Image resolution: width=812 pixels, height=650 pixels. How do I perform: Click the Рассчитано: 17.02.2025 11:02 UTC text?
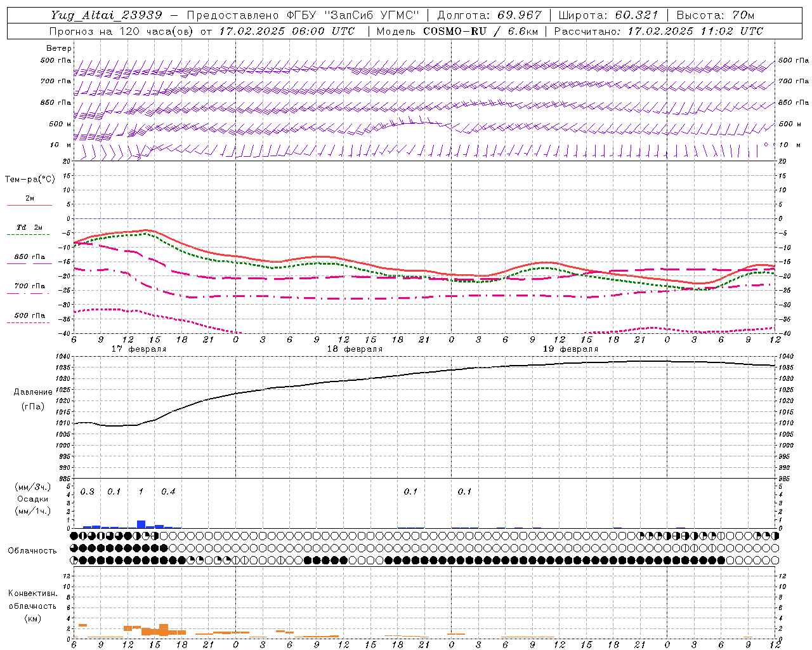pyautogui.click(x=658, y=31)
